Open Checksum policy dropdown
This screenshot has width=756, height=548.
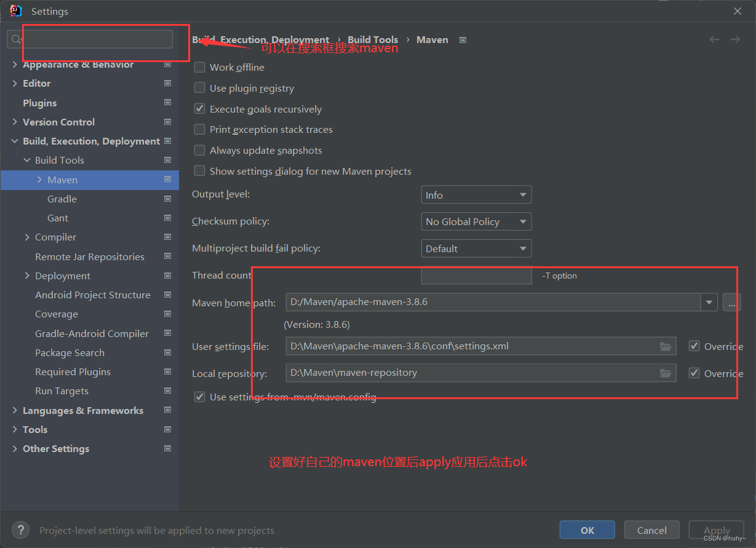coord(476,221)
